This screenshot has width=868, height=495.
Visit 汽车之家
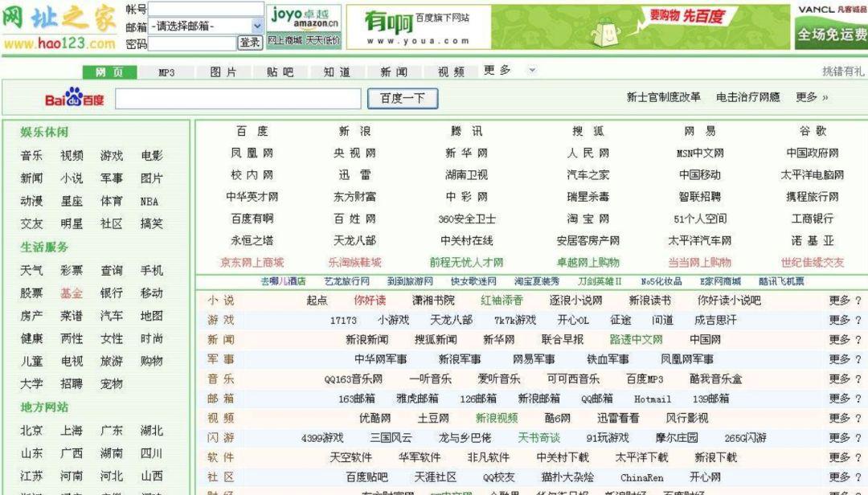coord(588,175)
